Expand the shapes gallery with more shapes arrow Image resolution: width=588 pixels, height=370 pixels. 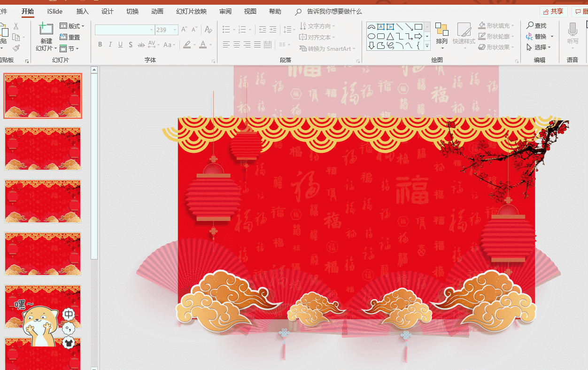pos(426,46)
